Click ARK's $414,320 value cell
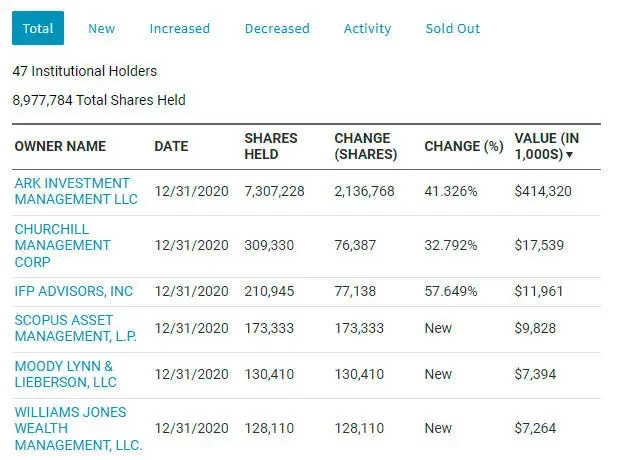625x460 pixels. point(543,191)
